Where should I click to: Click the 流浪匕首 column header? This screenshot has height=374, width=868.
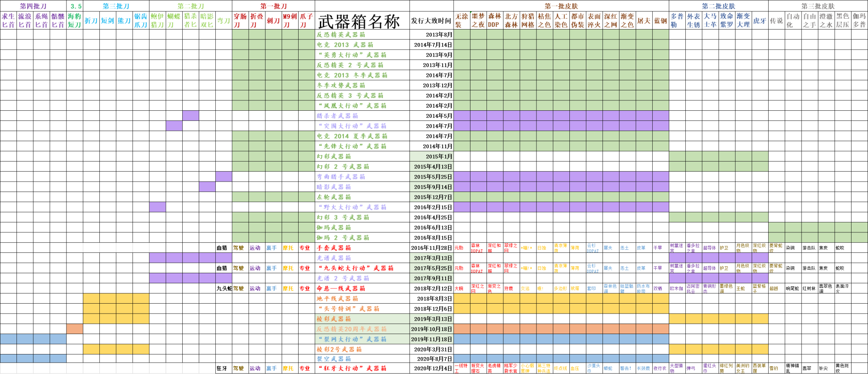pyautogui.click(x=25, y=20)
